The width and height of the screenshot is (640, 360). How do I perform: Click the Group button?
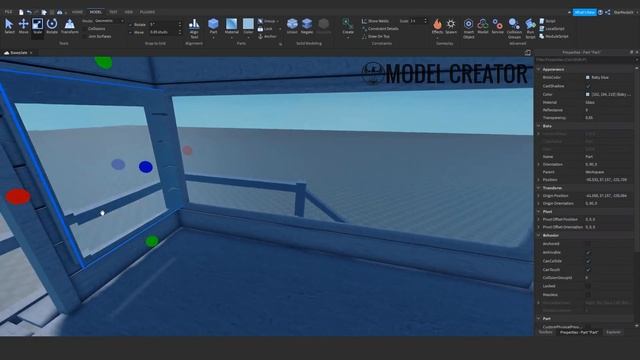pos(268,21)
